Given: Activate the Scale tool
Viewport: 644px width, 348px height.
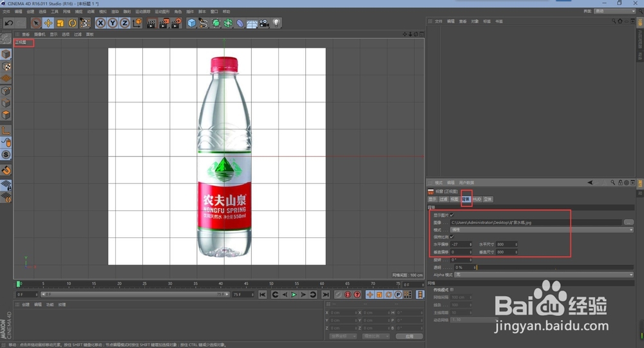Looking at the screenshot, I should (x=61, y=23).
